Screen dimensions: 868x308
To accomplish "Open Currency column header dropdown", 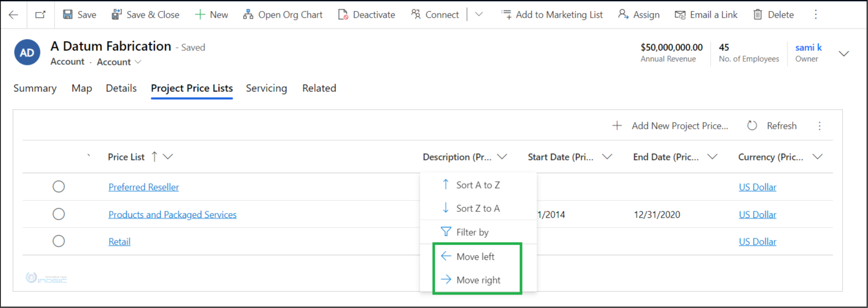I will pos(818,157).
